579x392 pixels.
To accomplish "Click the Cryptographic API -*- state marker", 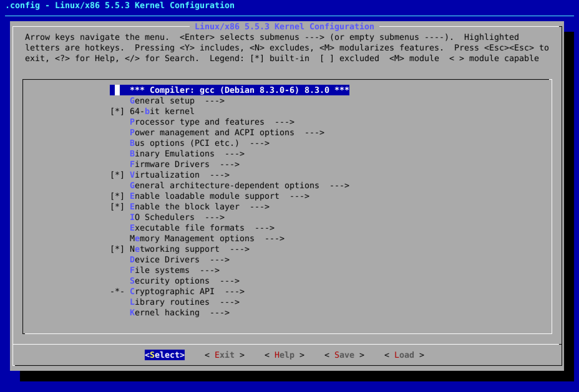I will point(117,291).
